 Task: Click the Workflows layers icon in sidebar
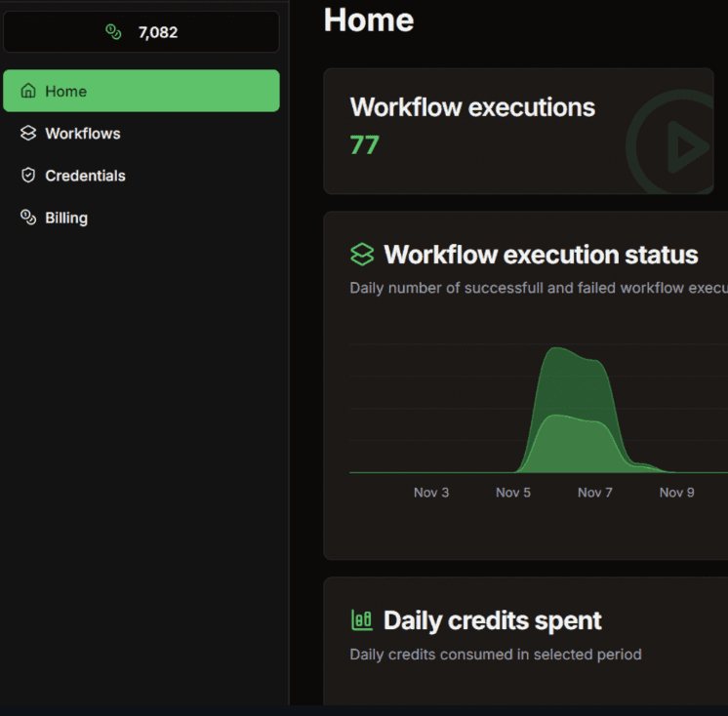click(28, 134)
